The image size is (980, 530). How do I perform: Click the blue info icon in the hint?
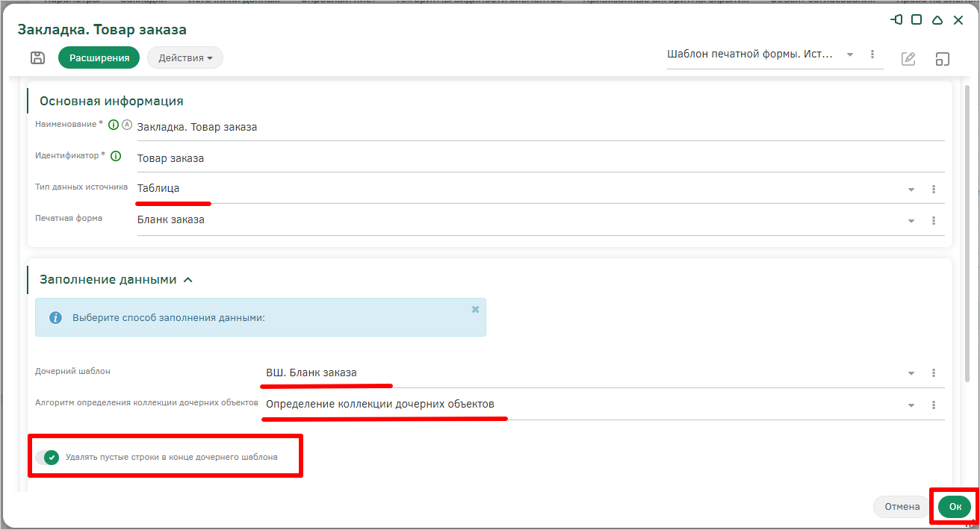tap(55, 317)
